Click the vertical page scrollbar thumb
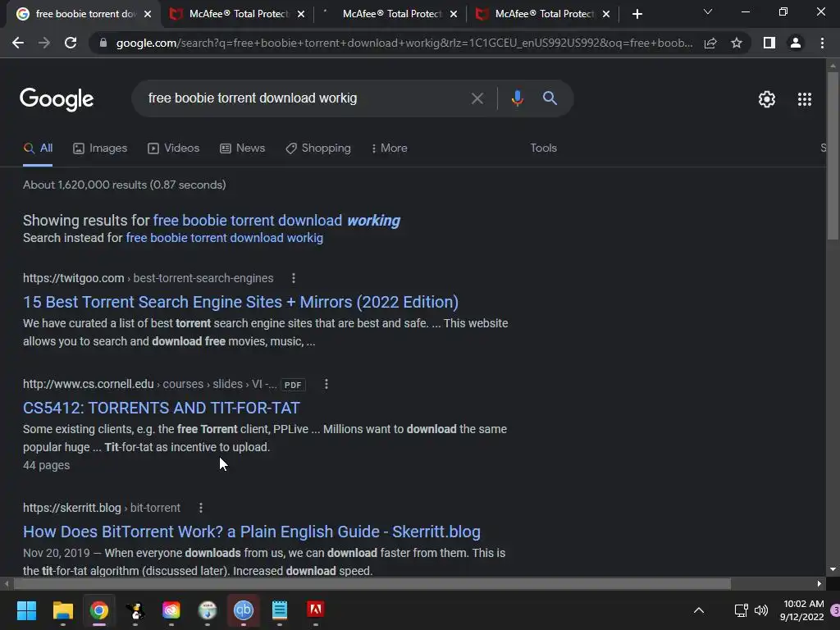Viewport: 840px width, 630px height. point(832,155)
